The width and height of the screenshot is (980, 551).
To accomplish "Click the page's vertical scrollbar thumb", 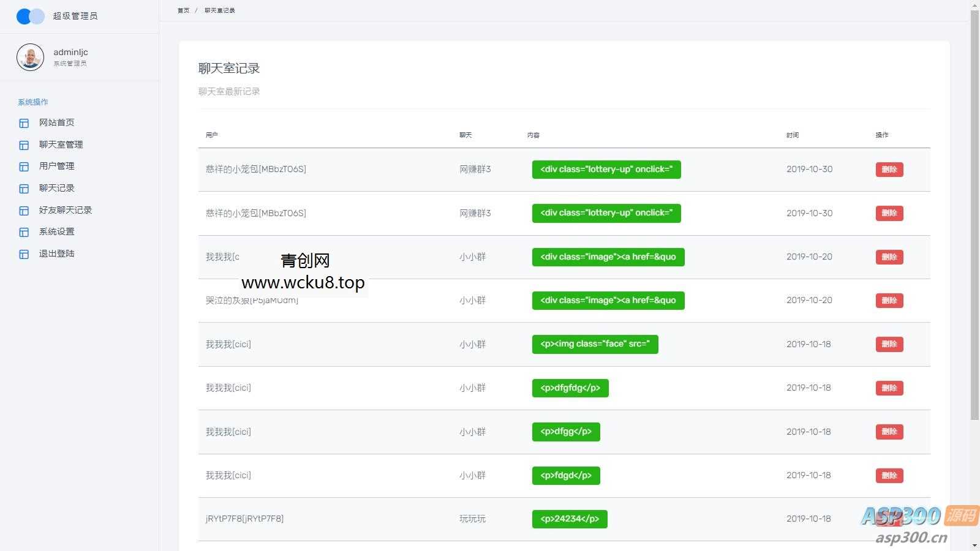I will click(974, 214).
